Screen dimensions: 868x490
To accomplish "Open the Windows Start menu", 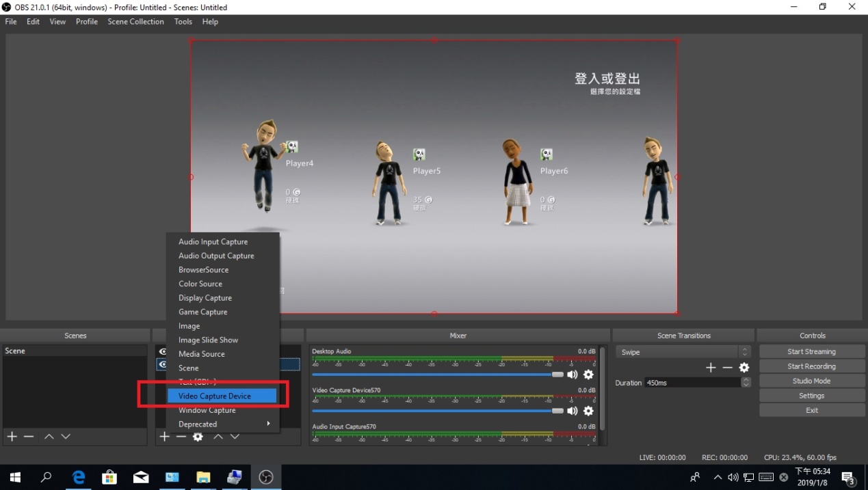I will 15,477.
